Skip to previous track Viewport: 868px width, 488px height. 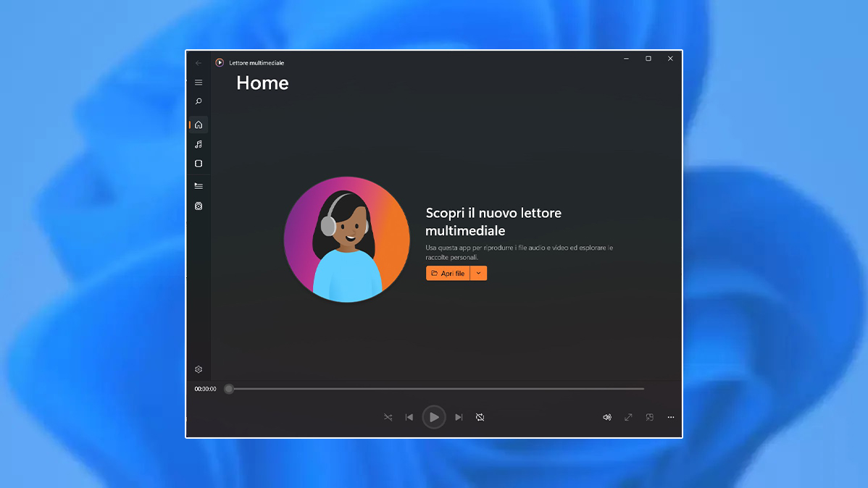point(409,417)
